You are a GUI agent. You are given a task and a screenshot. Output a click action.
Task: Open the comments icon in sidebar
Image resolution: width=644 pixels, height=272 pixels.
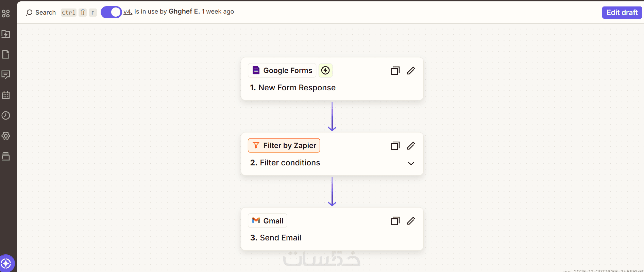pyautogui.click(x=6, y=75)
